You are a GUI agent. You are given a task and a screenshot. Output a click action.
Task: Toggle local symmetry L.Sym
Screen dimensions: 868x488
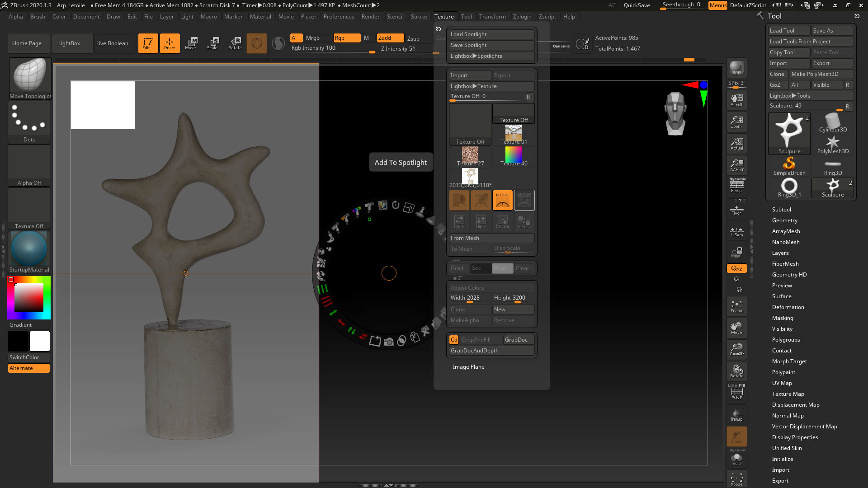coord(736,231)
